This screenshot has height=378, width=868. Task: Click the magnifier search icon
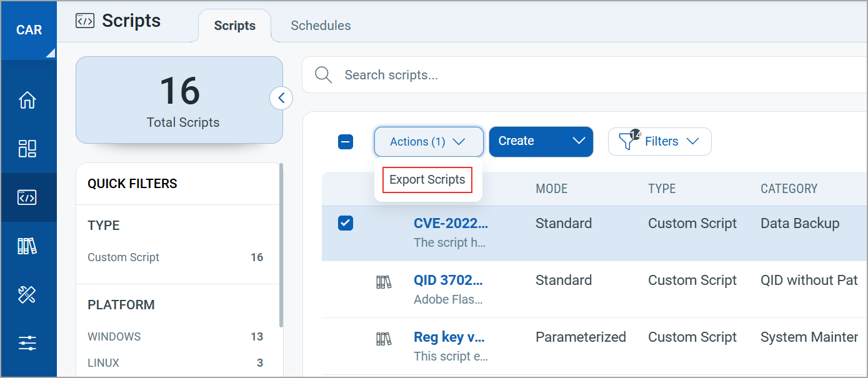click(323, 75)
